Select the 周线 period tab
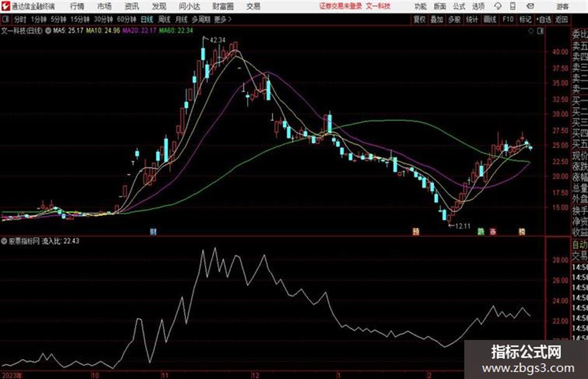Screen dimensions: 588x379 (x=164, y=19)
